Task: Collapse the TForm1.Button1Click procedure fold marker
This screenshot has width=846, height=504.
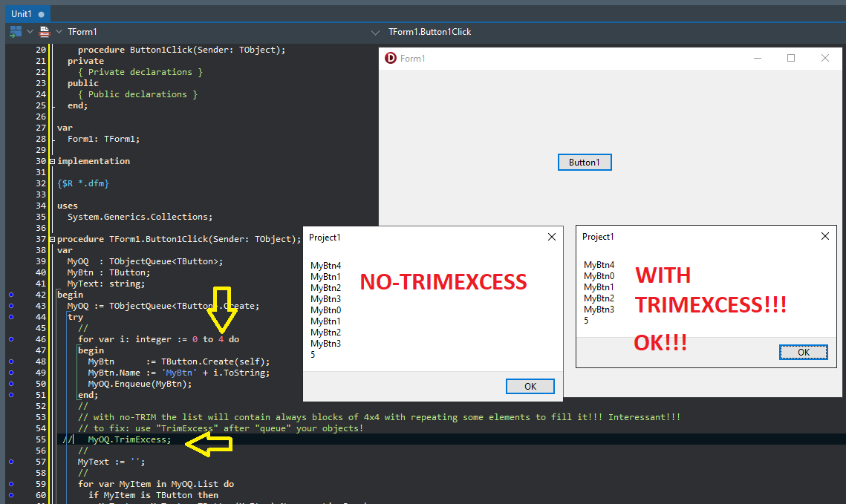Action: tap(51, 239)
